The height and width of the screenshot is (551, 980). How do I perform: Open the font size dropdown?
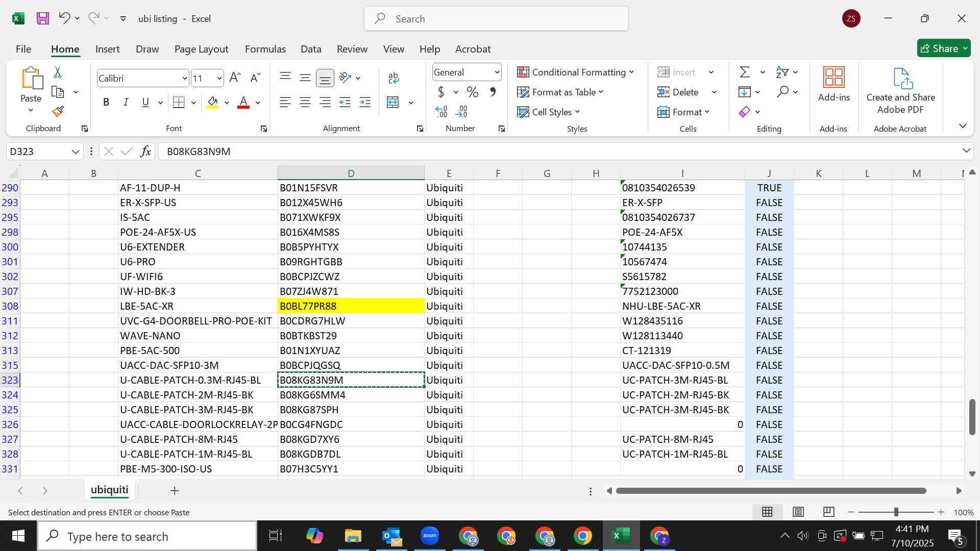pyautogui.click(x=219, y=78)
